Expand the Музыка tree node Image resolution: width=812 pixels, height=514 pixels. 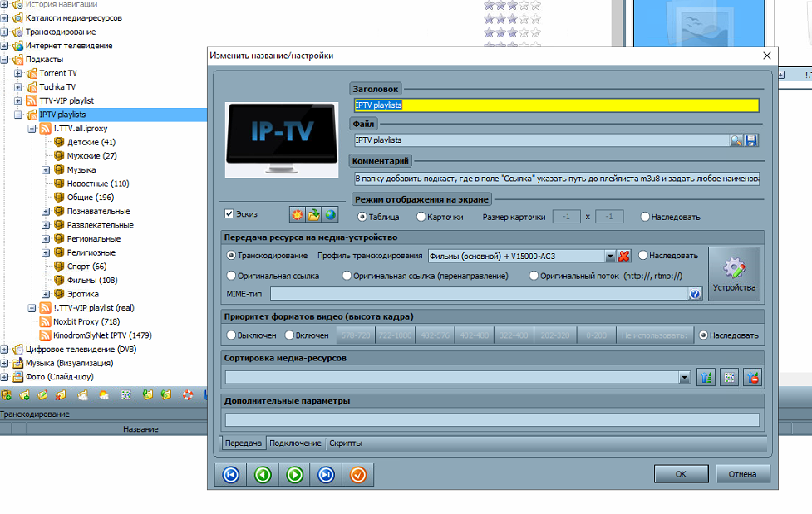pyautogui.click(x=47, y=170)
